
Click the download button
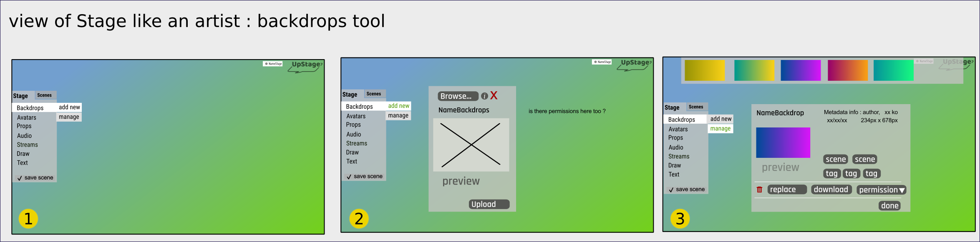point(831,190)
